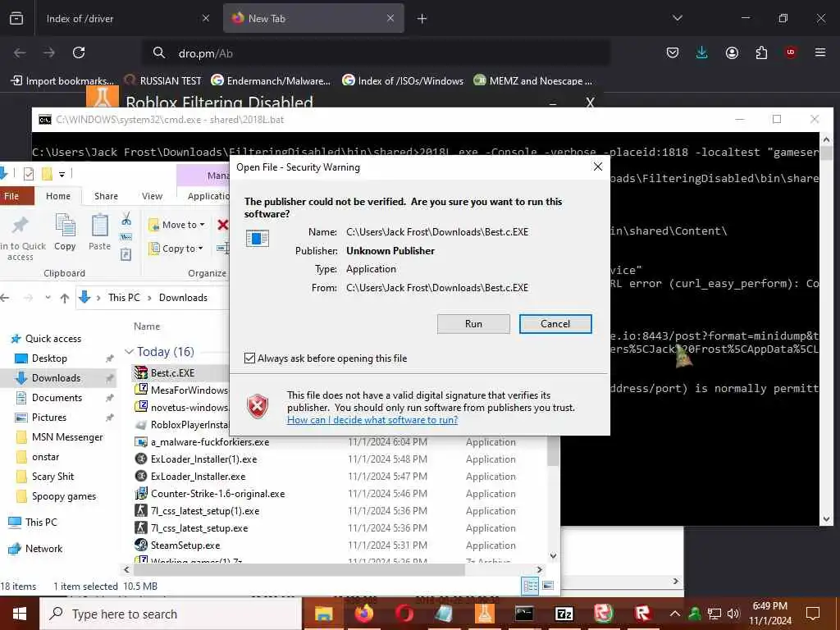Open the File tab in File Explorer
Image resolution: width=840 pixels, height=630 pixels.
[x=11, y=196]
